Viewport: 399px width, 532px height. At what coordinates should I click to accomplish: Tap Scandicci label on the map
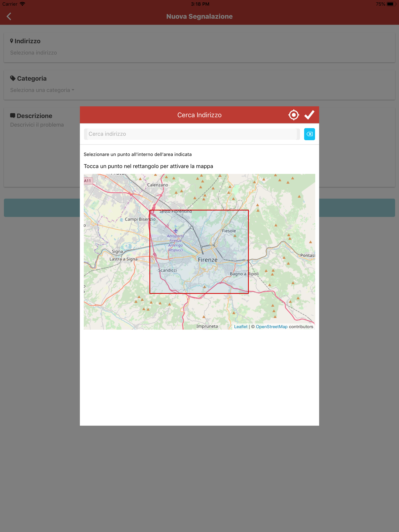pyautogui.click(x=168, y=270)
